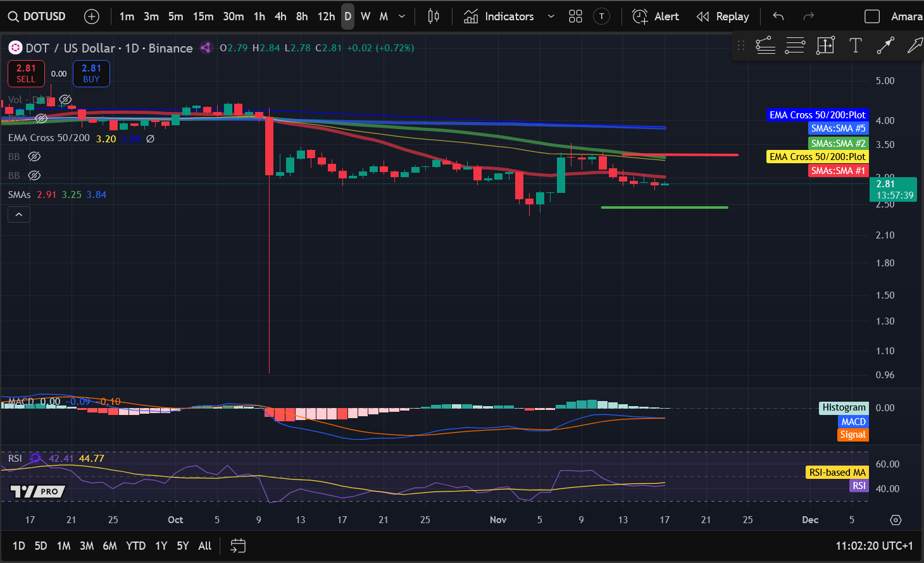Screen dimensions: 924x563
Task: Click the 2.81 BUY button
Action: tap(91, 73)
